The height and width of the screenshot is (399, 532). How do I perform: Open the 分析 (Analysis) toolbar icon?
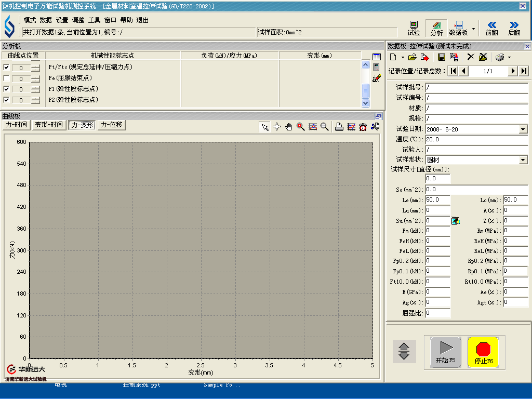(x=436, y=28)
